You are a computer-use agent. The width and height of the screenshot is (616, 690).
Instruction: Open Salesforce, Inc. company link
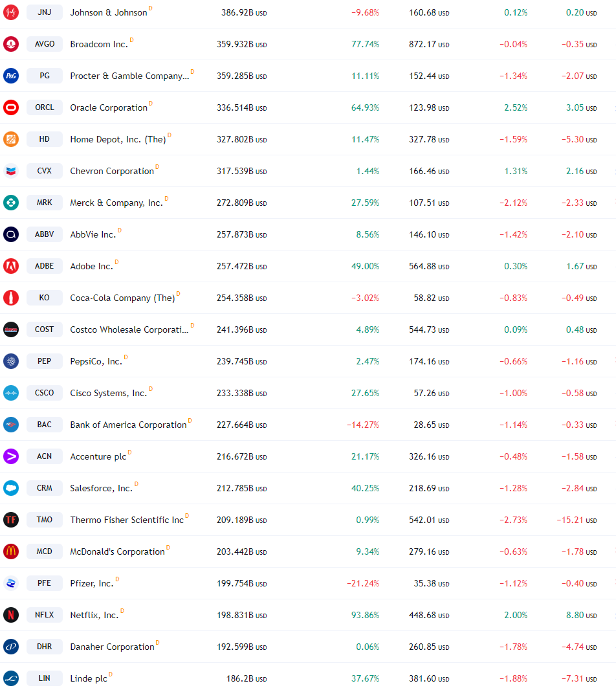point(101,488)
